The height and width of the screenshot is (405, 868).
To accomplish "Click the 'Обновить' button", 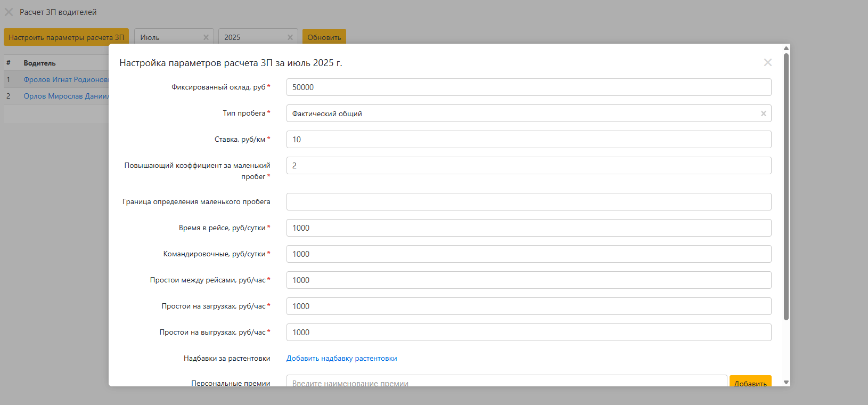I will click(x=324, y=37).
